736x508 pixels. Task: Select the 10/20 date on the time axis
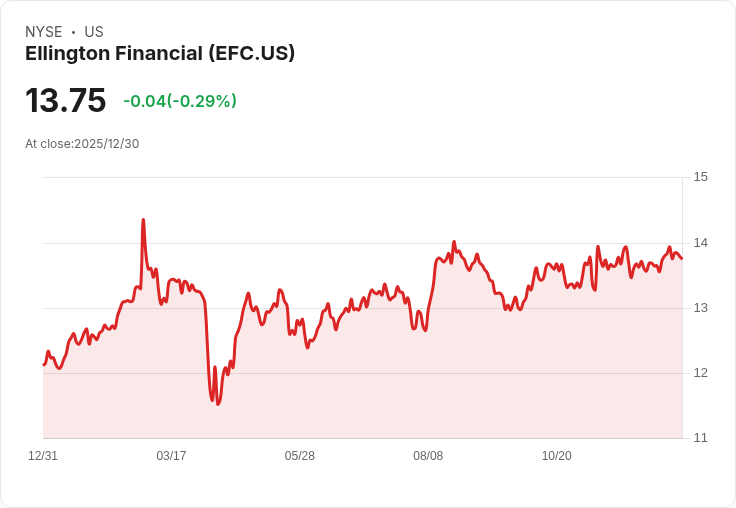click(556, 456)
